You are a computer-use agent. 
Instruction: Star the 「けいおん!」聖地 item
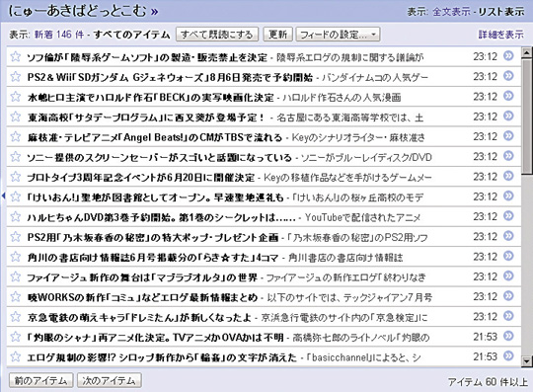[x=15, y=196]
